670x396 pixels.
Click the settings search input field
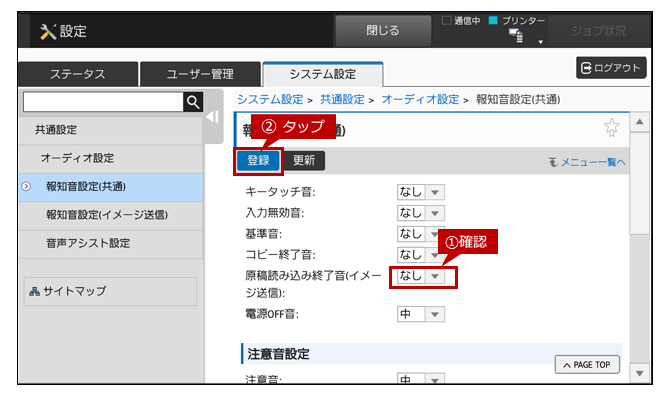click(x=103, y=102)
